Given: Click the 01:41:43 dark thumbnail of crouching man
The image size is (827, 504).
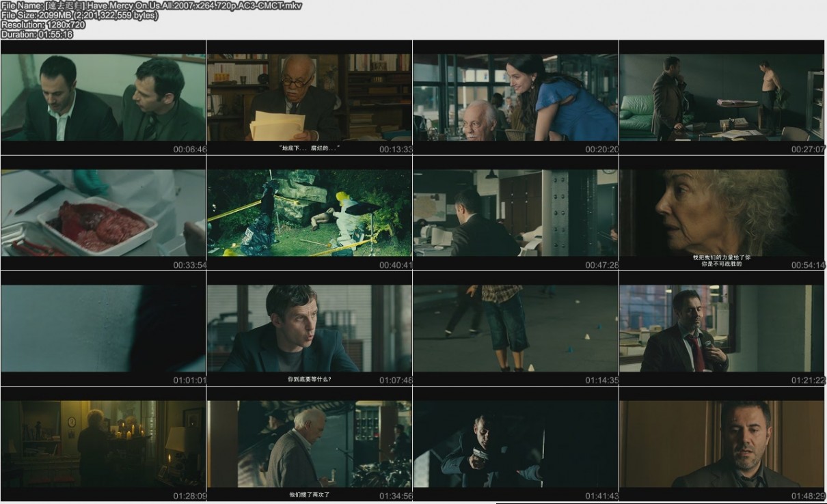Looking at the screenshot, I should (516, 444).
